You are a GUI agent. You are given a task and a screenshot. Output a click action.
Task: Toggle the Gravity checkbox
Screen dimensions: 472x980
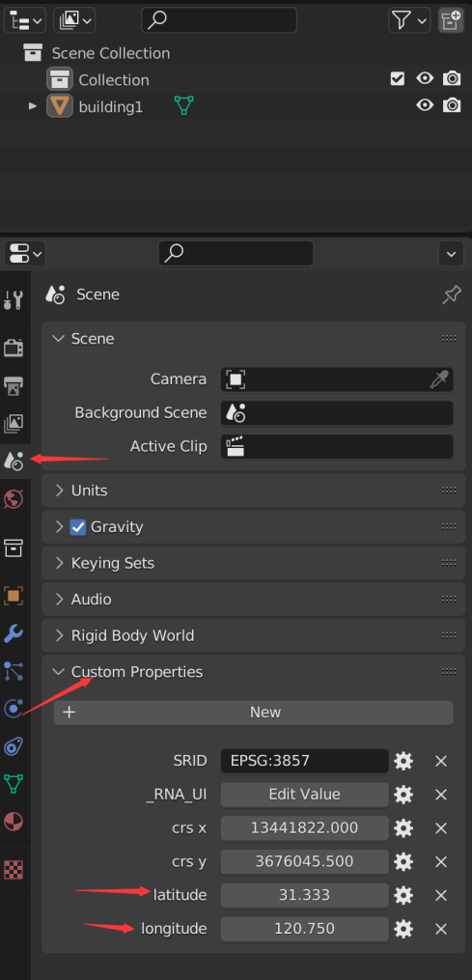[78, 527]
